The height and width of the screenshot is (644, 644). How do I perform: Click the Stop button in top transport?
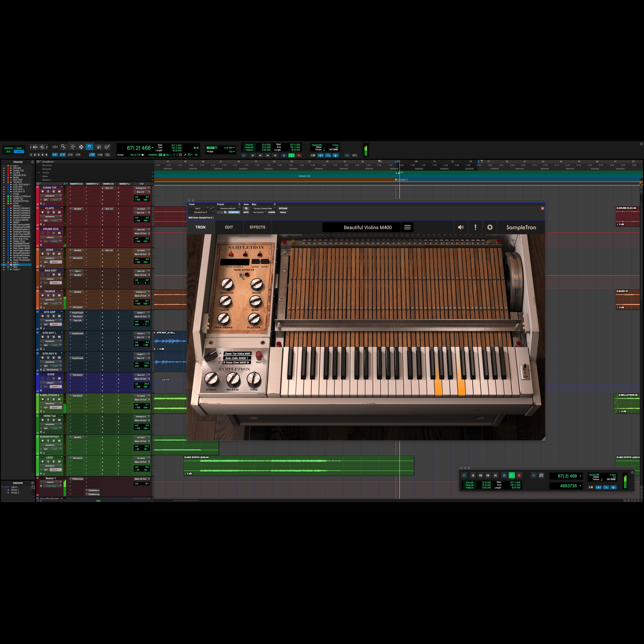point(284,155)
